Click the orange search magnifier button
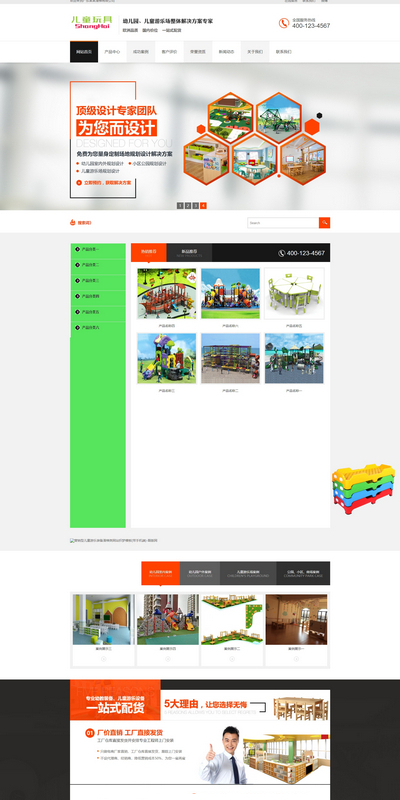The image size is (400, 800). pyautogui.click(x=324, y=222)
